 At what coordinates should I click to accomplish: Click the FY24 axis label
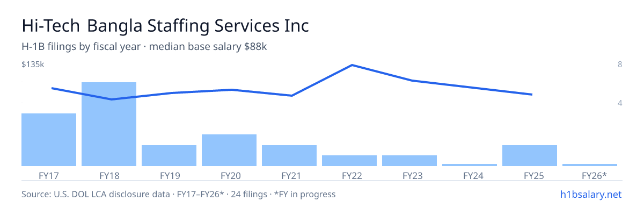[x=470, y=175]
